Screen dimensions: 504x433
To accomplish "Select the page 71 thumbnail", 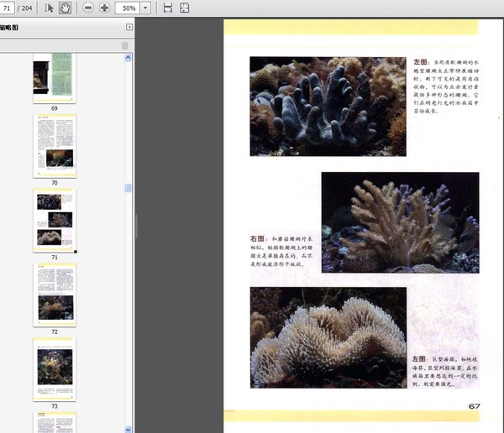I will tap(54, 219).
